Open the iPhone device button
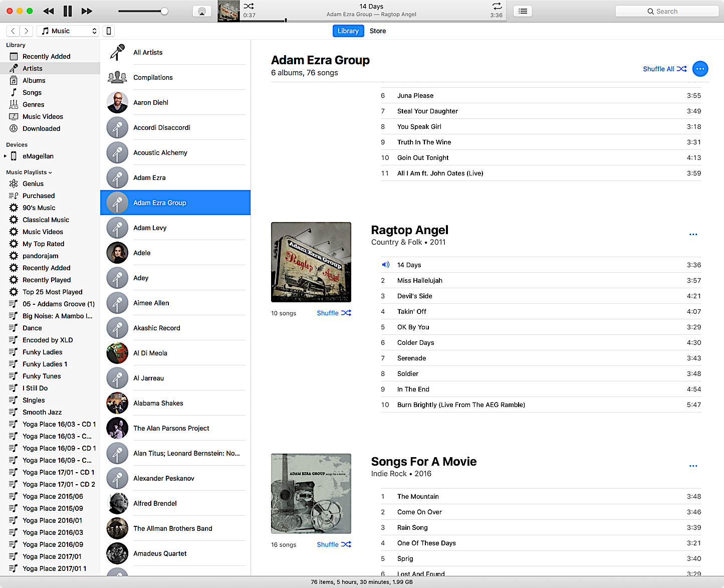Viewport: 724px width, 588px height. pos(109,31)
